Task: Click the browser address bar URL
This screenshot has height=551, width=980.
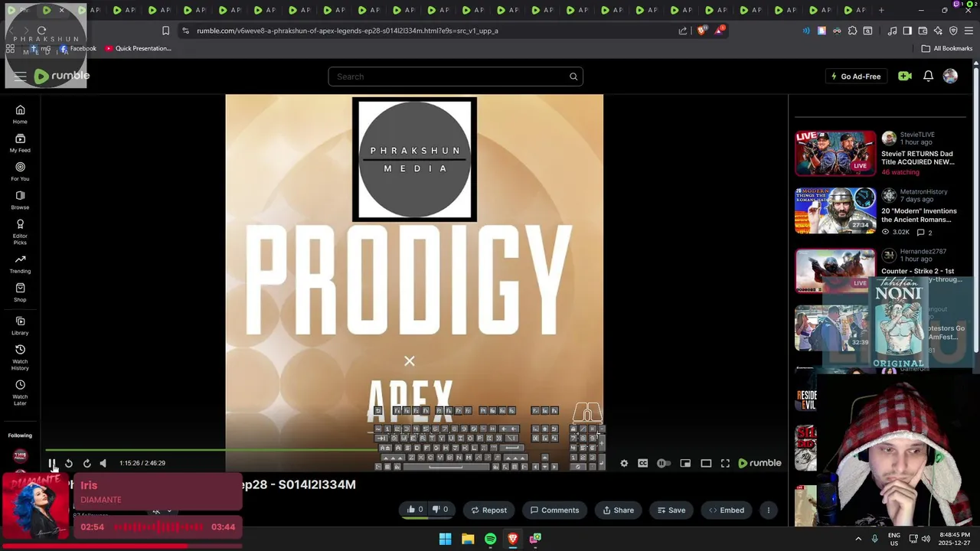Action: coord(348,31)
